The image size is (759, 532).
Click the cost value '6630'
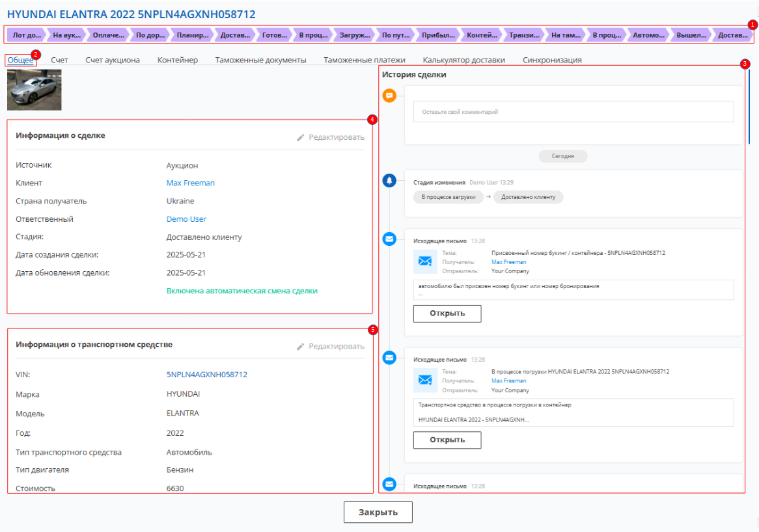174,488
